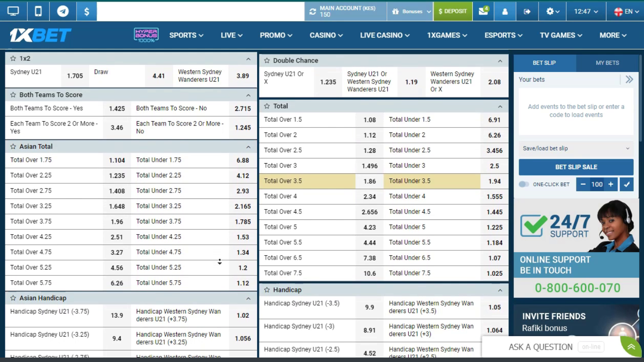This screenshot has height=362, width=644.
Task: Favorite the Asian Total market star
Action: (x=13, y=147)
